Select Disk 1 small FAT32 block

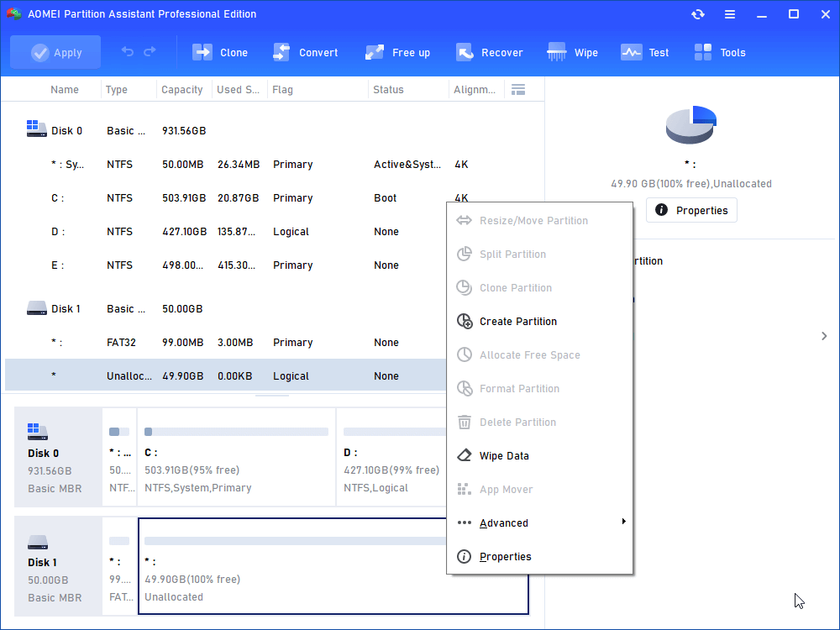pyautogui.click(x=119, y=566)
